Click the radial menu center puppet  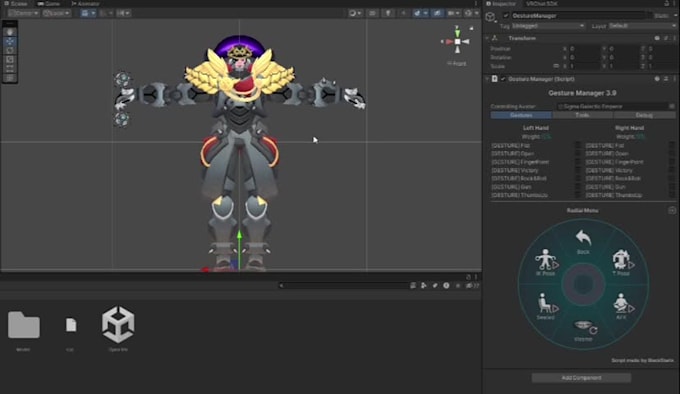pyautogui.click(x=583, y=284)
